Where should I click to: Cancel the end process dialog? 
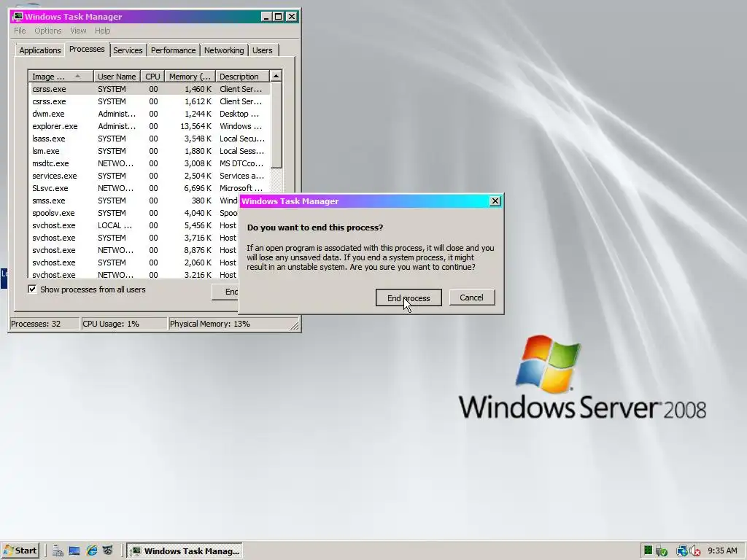pyautogui.click(x=472, y=297)
